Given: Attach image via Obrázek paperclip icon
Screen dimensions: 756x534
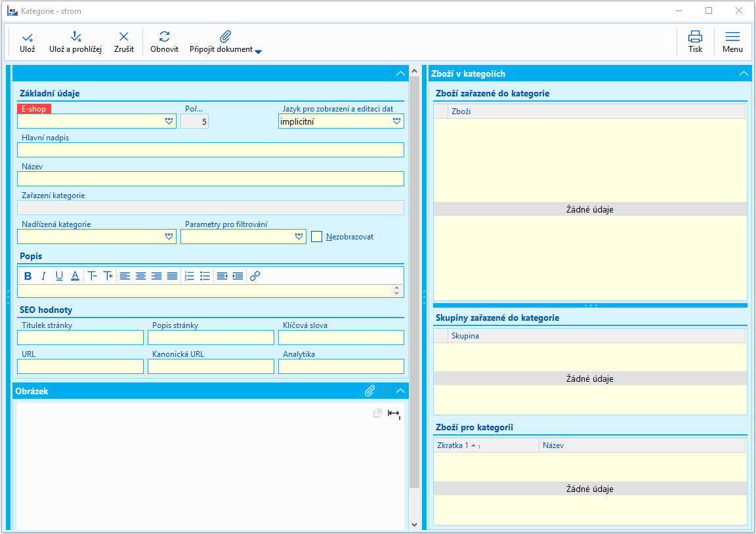Looking at the screenshot, I should pyautogui.click(x=370, y=391).
